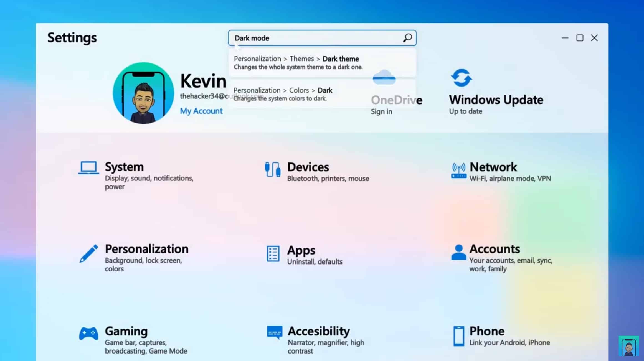Click Kevin's profile avatar picture

pyautogui.click(x=143, y=93)
